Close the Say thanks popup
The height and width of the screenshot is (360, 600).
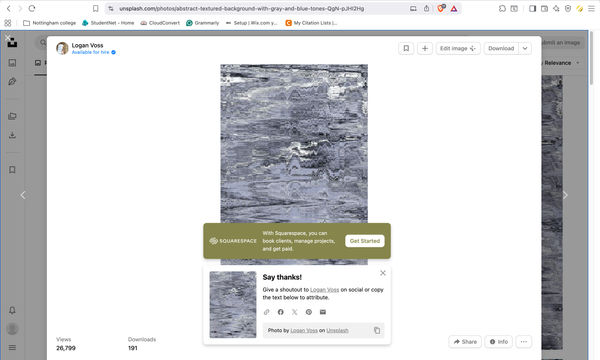383,273
